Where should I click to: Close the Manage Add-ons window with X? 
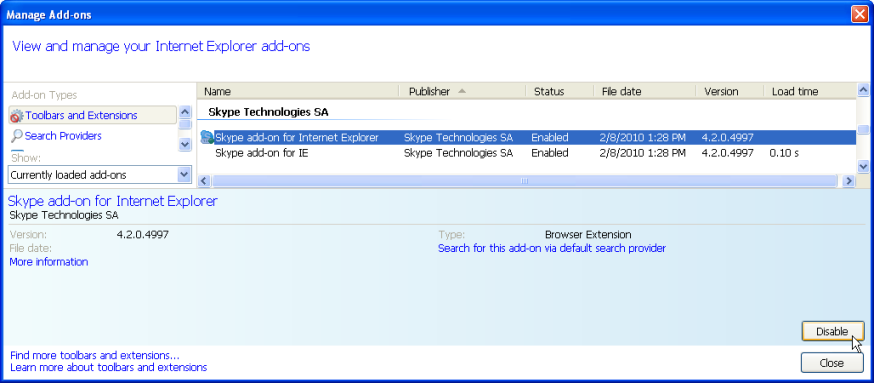[859, 14]
